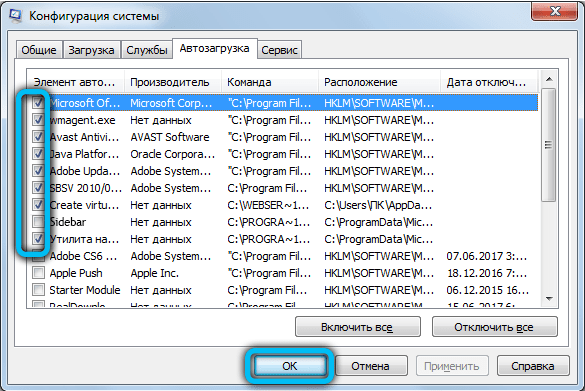Image resolution: width=585 pixels, height=391 pixels.
Task: Sort by Элемент авто... column header
Action: 75,82
